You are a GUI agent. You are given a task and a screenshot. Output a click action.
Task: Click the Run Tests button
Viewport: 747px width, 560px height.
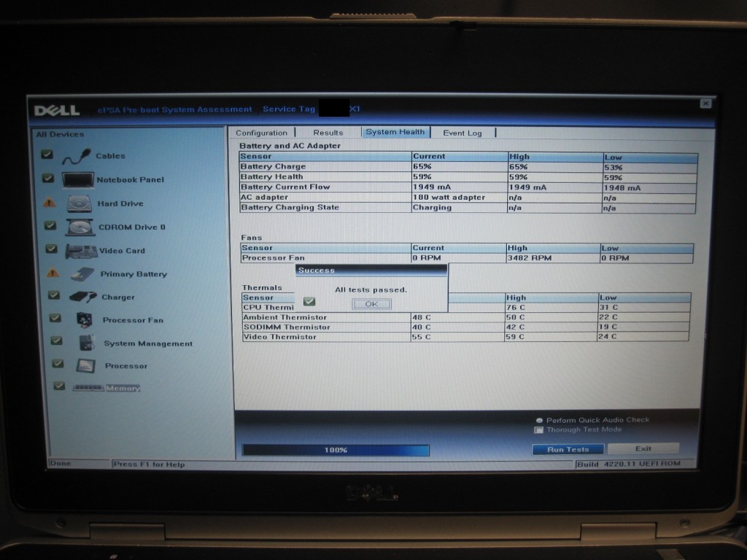tap(568, 449)
